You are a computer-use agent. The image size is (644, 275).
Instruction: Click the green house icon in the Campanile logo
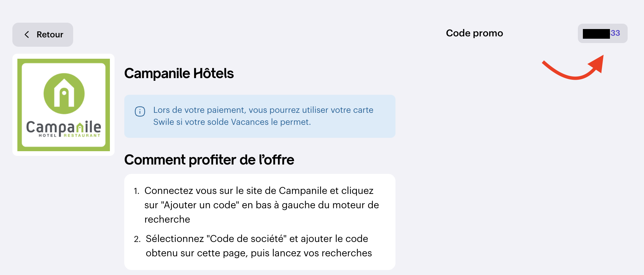64,93
